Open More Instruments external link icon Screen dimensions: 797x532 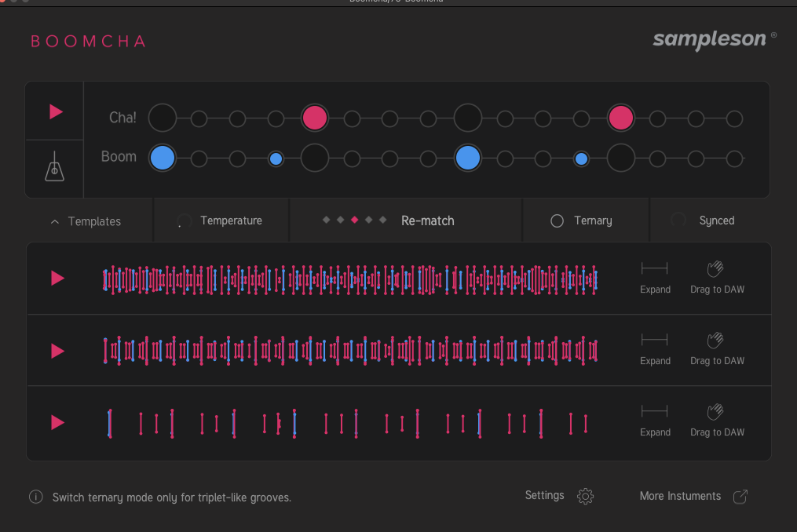click(740, 496)
